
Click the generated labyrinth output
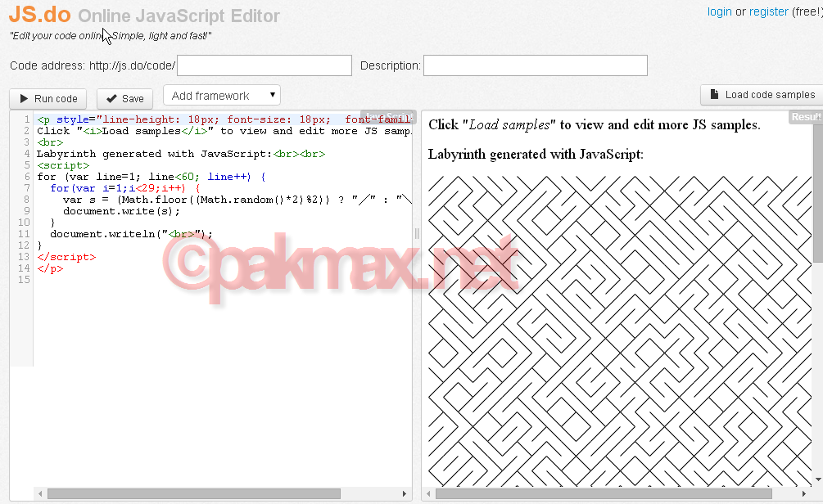pos(620,331)
